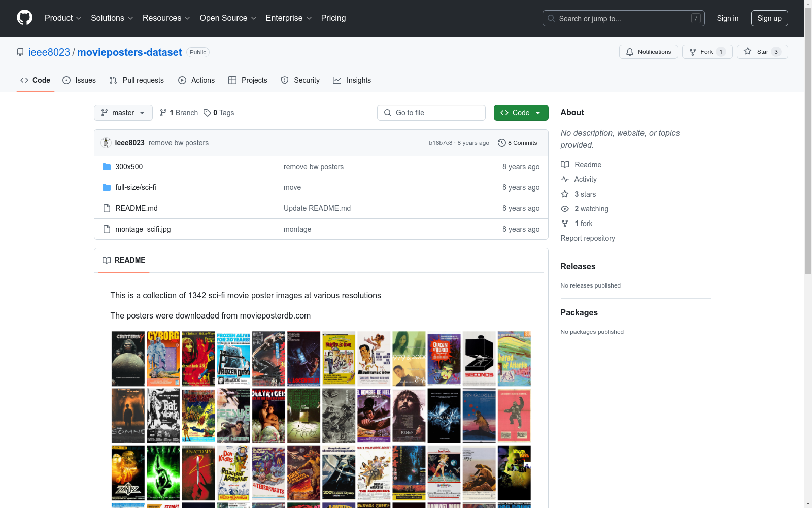Click the search magnifier icon in header

[551, 18]
